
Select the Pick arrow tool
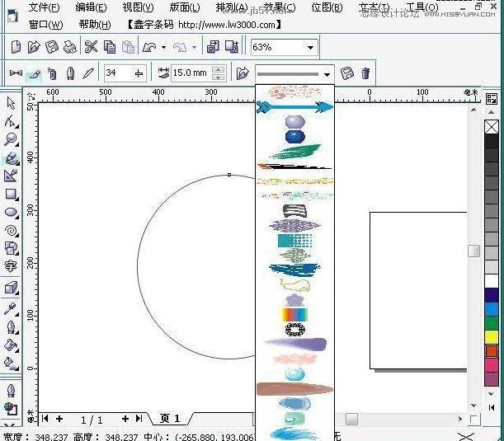(11, 103)
